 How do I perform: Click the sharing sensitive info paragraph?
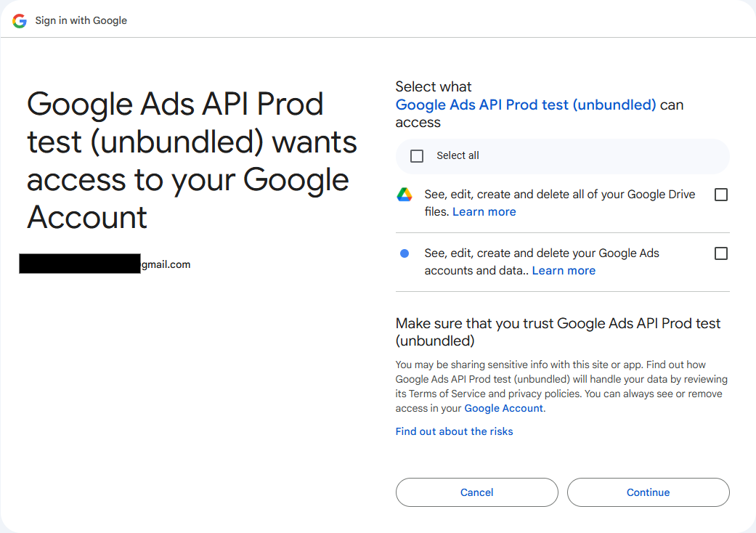pyautogui.click(x=561, y=386)
